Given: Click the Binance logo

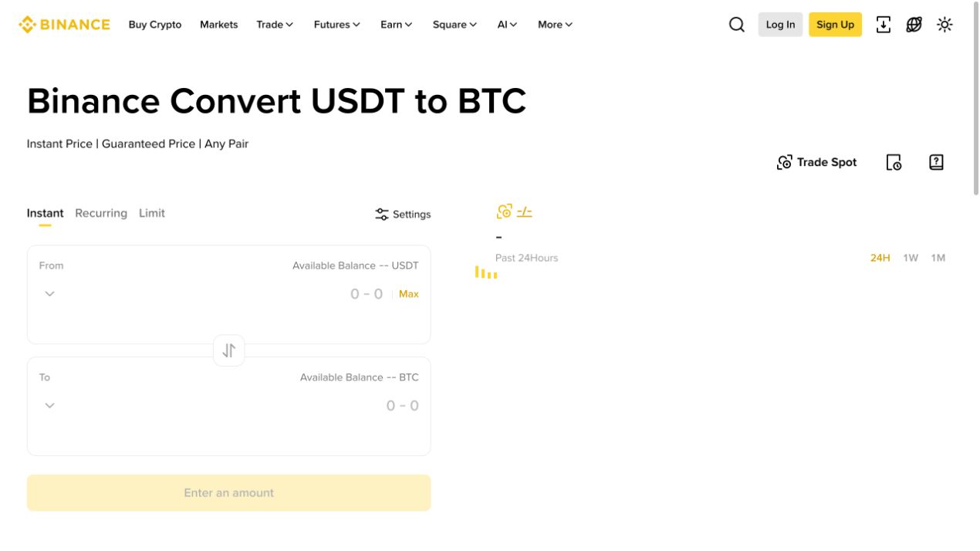Looking at the screenshot, I should tap(64, 25).
